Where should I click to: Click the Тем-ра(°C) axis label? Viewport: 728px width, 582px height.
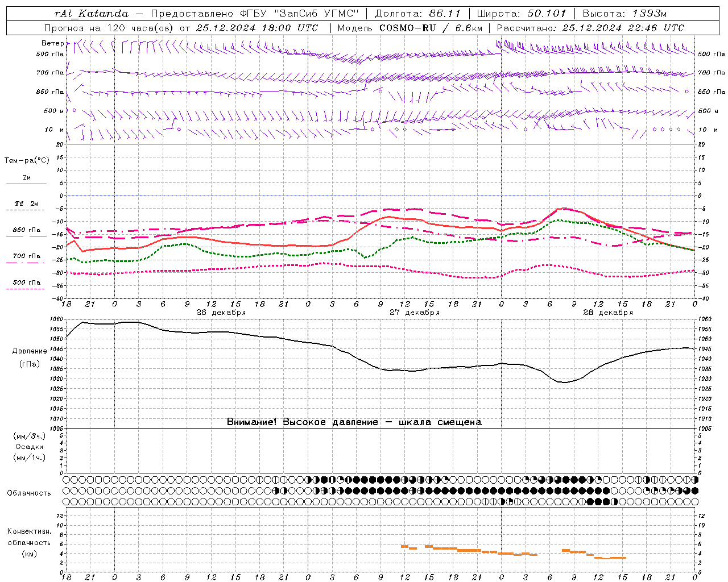tap(27, 161)
